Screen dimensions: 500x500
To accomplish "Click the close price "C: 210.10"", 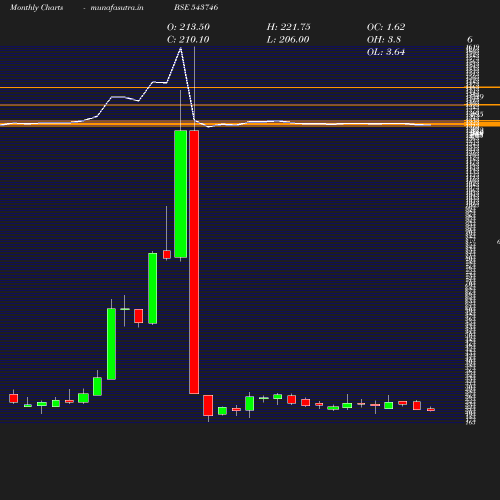I will (x=188, y=40).
